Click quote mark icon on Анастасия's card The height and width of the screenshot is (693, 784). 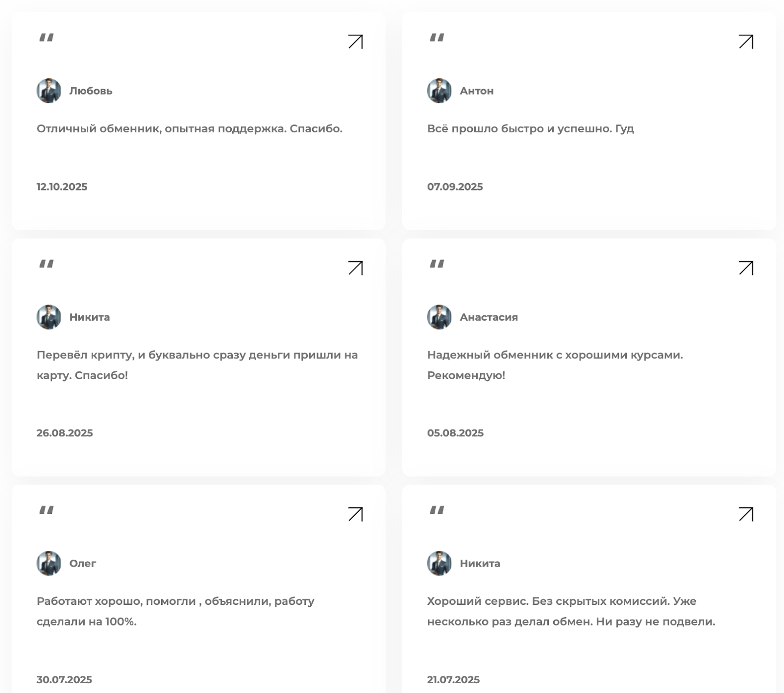(x=437, y=264)
